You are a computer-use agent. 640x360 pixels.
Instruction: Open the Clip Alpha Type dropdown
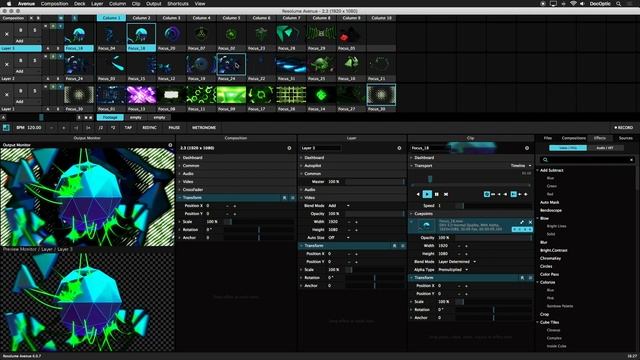pos(453,270)
